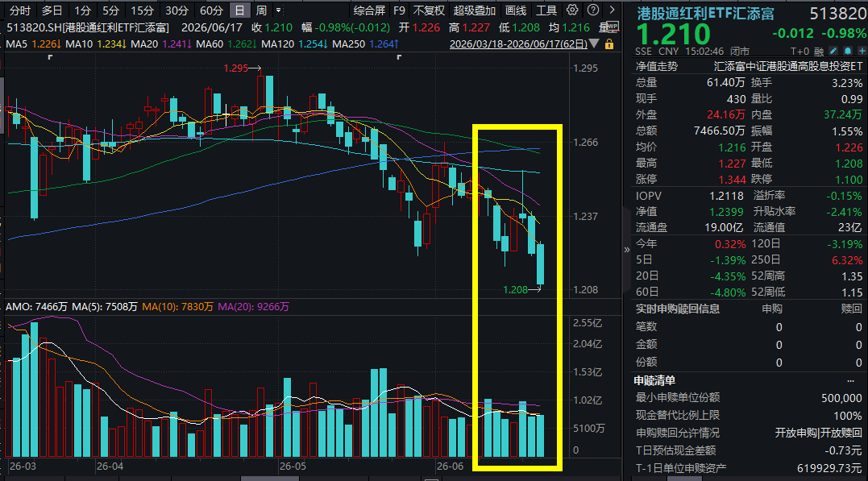The image size is (868, 481).
Task: Select the 日 daily K-line tab
Action: click(239, 10)
